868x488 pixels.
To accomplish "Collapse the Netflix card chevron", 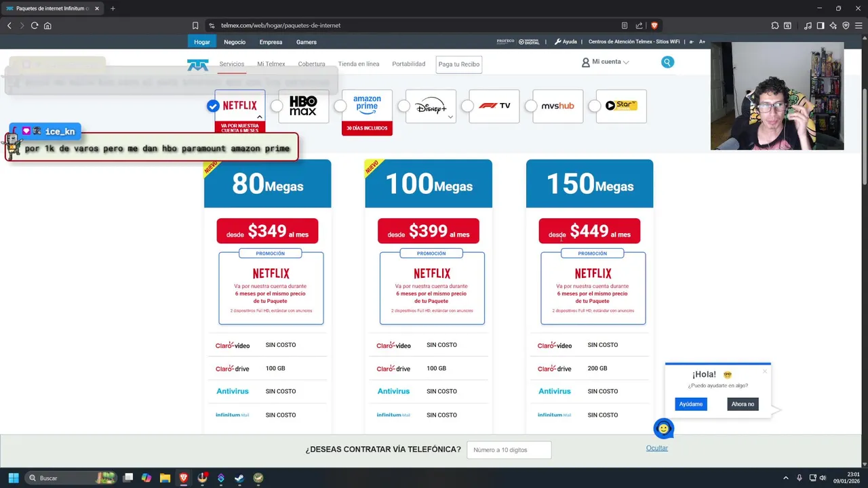I will 259,117.
